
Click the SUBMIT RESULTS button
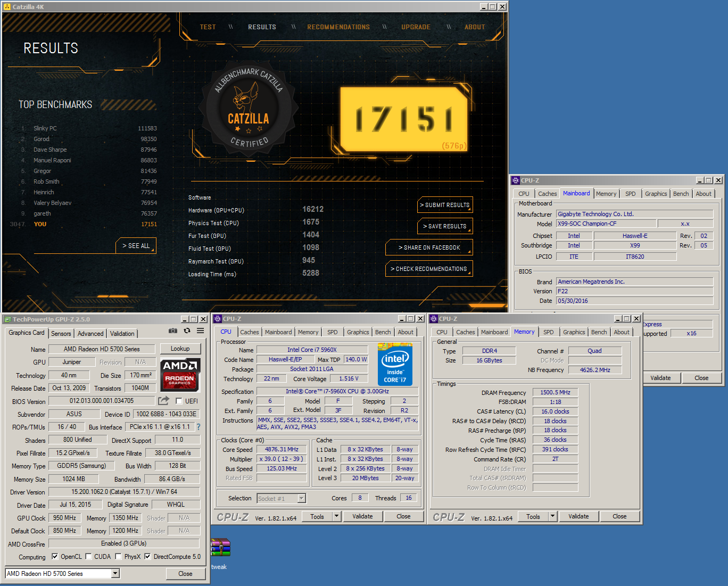pos(445,205)
